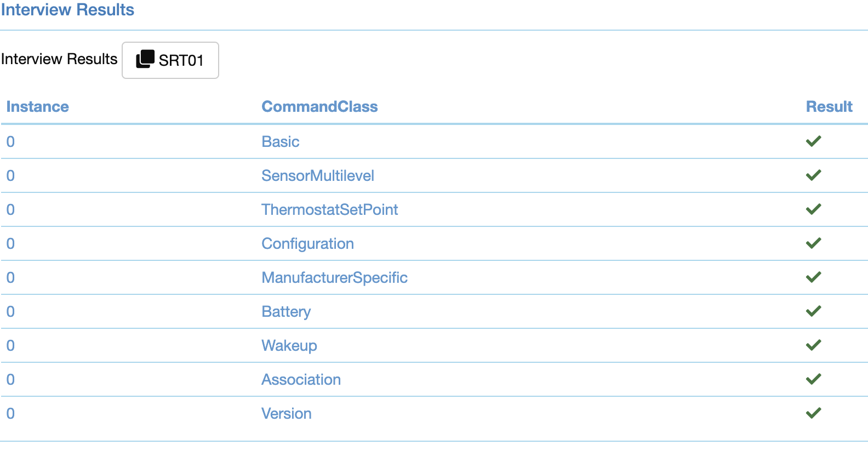868x456 pixels.
Task: Select the Battery command class
Action: (x=286, y=311)
